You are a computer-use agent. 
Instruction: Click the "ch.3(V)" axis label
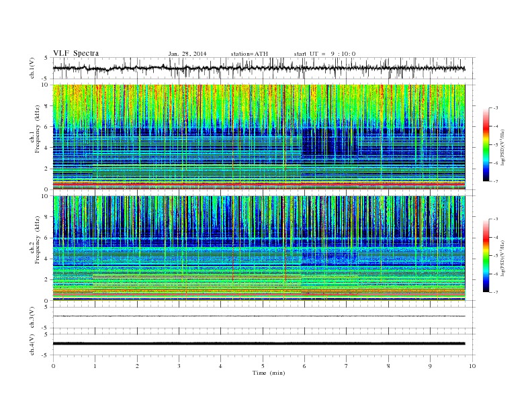click(x=32, y=318)
